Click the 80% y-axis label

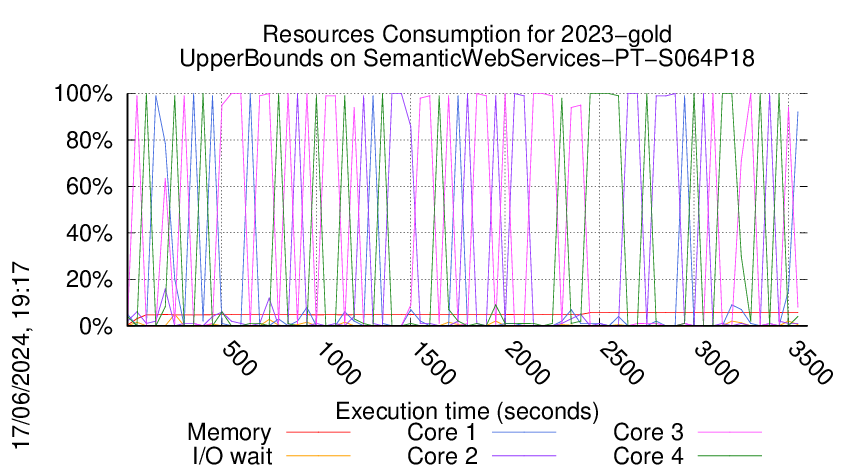[x=89, y=140]
